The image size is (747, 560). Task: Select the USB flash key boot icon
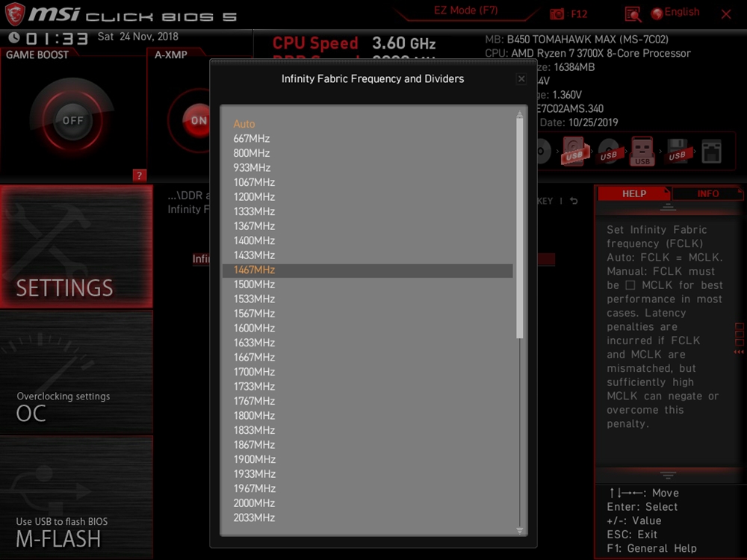pos(642,152)
